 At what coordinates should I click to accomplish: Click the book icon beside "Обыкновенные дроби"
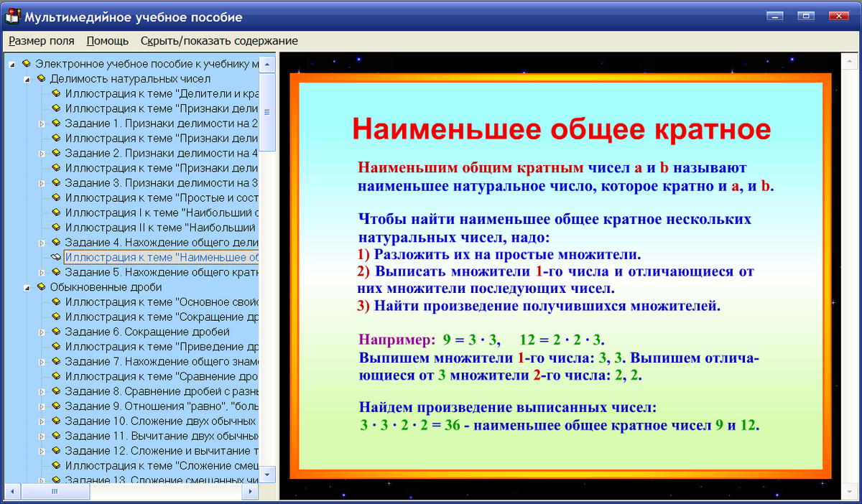click(42, 287)
